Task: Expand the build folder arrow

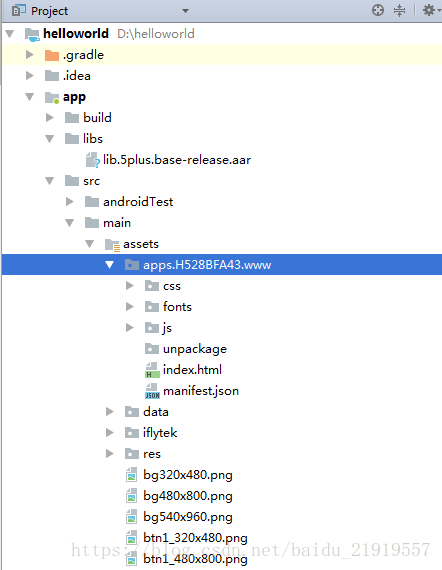Action: point(50,118)
